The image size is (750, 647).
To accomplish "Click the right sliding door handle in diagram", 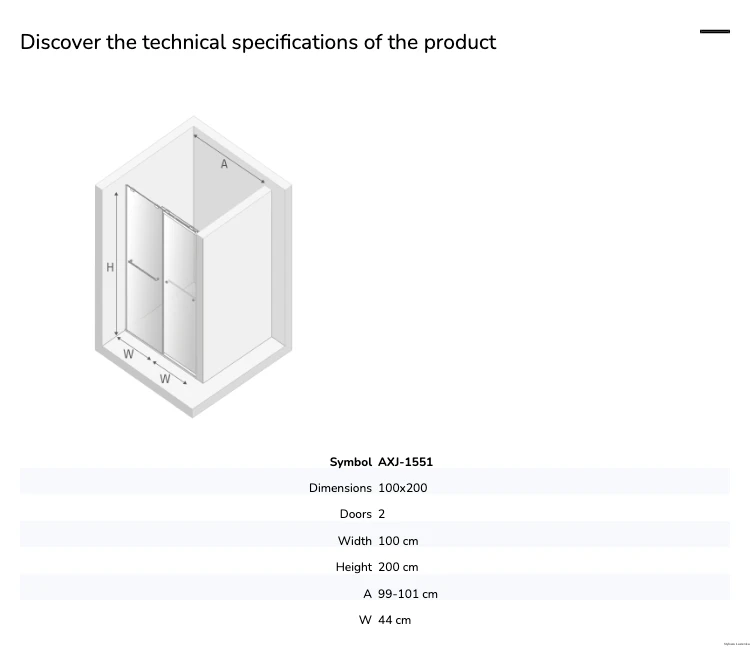I will (180, 291).
